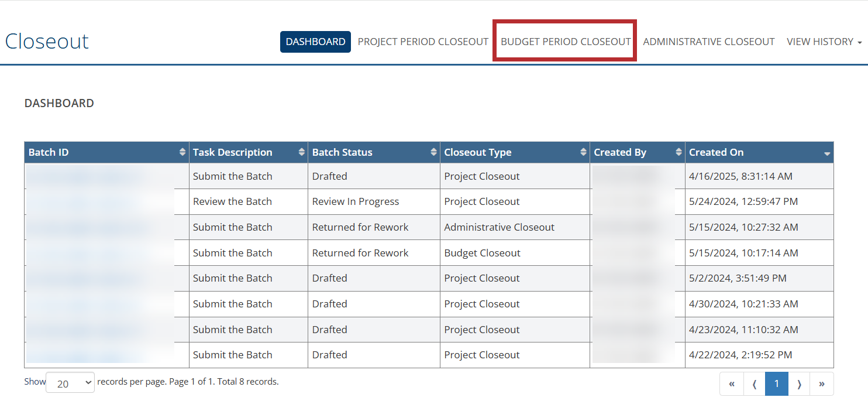Image resolution: width=868 pixels, height=411 pixels.
Task: Open the Dashboard tab
Action: coord(315,42)
